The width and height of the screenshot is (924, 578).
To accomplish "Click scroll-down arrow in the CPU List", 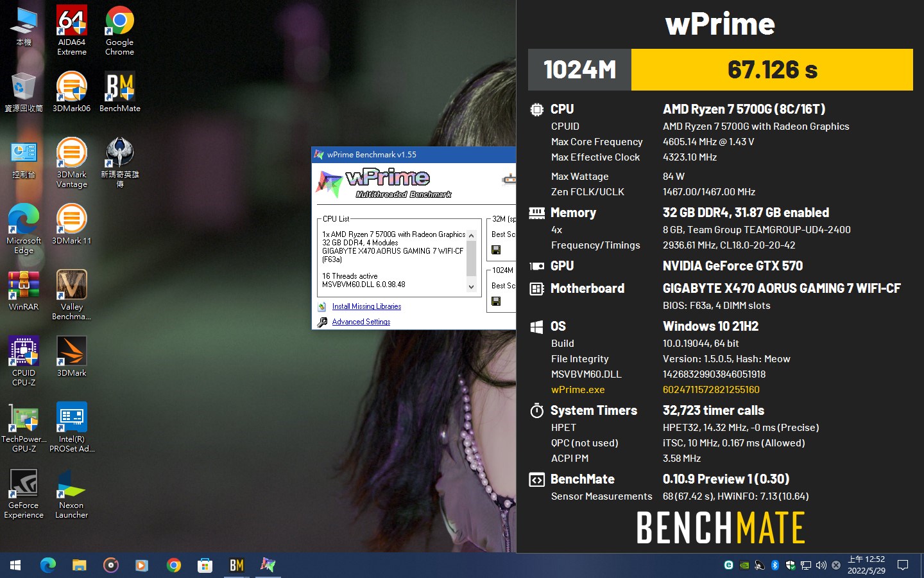I will pos(472,287).
